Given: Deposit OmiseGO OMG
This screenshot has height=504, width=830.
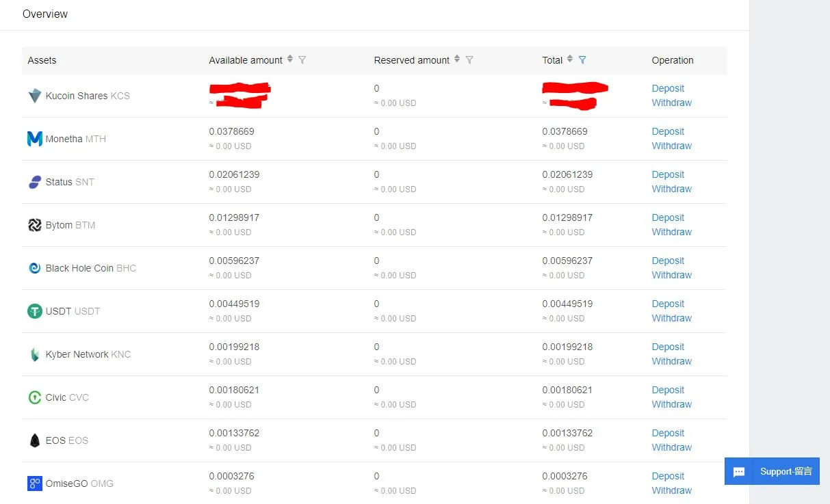Looking at the screenshot, I should [668, 476].
